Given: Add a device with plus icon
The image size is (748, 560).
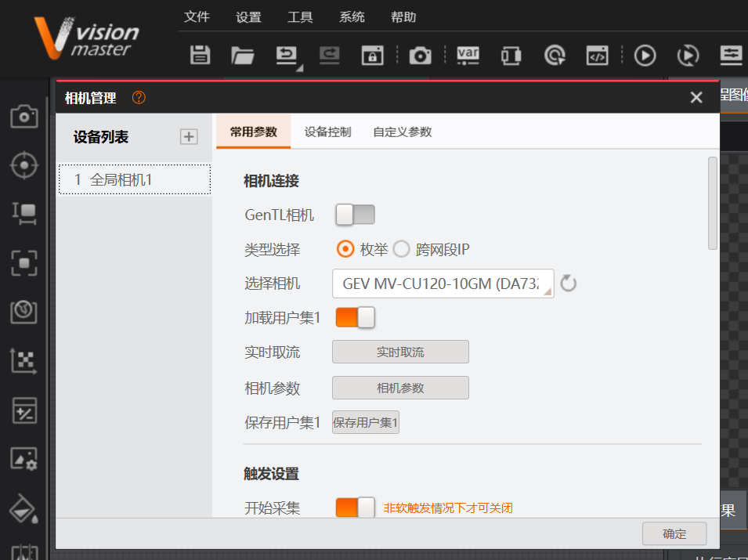Looking at the screenshot, I should click(x=189, y=136).
